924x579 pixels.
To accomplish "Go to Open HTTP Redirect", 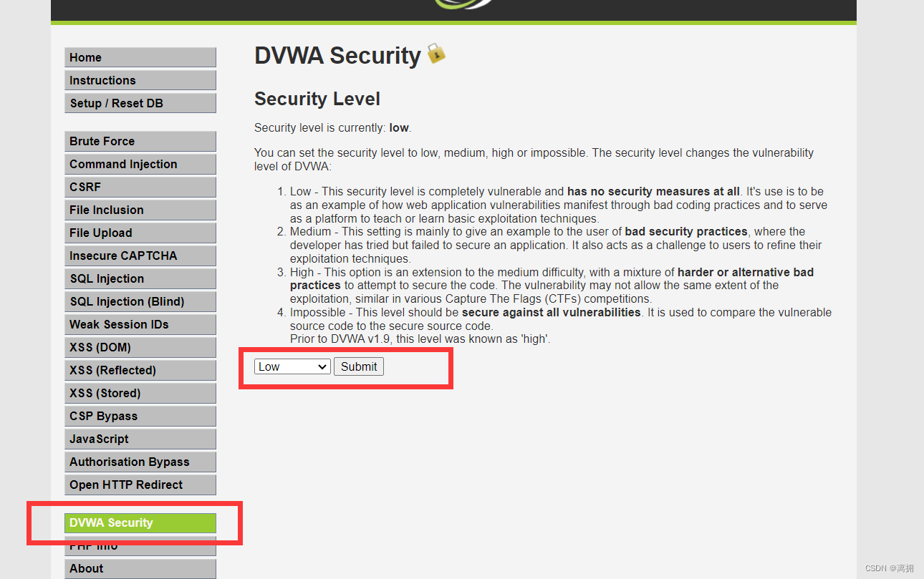I will pyautogui.click(x=140, y=485).
